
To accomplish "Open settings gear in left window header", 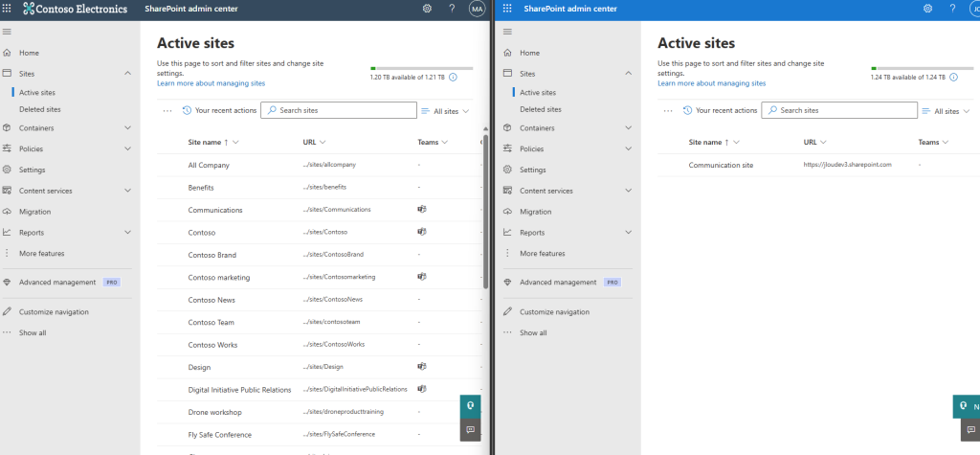I will (428, 9).
